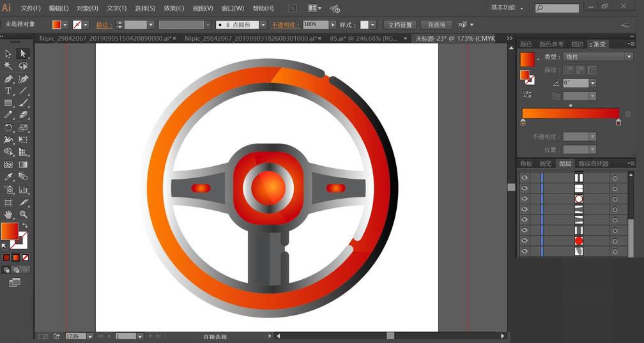Click the large fill swatch in toolbox
Image resolution: width=644 pixels, height=343 pixels.
click(x=10, y=231)
